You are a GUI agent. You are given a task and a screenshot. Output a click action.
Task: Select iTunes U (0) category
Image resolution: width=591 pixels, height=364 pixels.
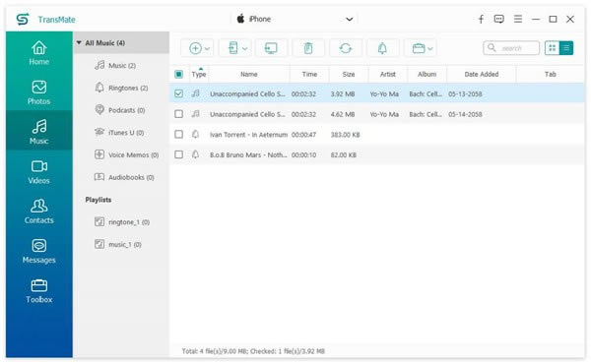(119, 133)
